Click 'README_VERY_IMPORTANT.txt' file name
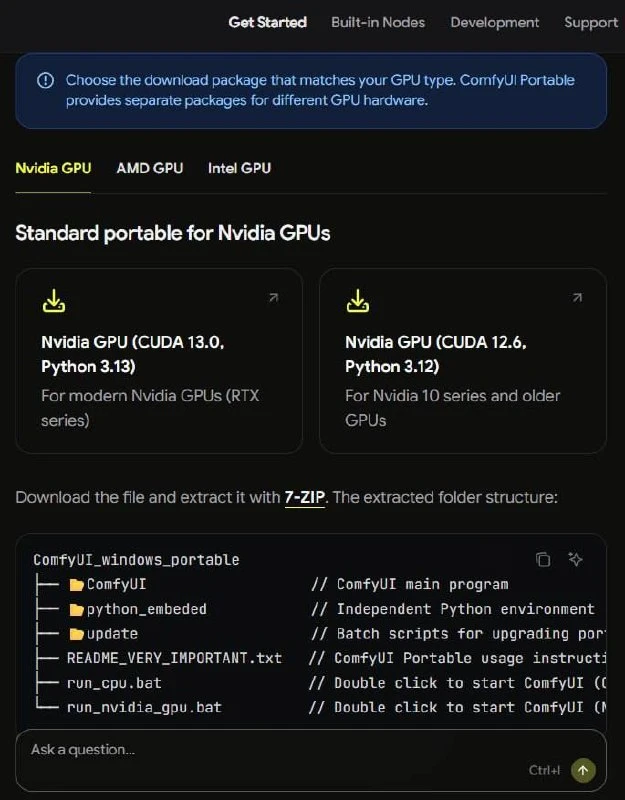 [x=174, y=658]
